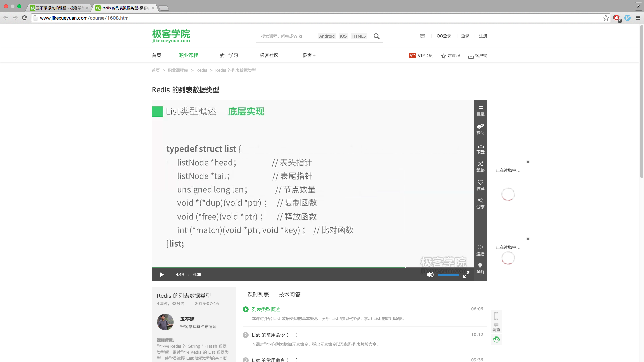Filter search by Android category

(x=327, y=36)
